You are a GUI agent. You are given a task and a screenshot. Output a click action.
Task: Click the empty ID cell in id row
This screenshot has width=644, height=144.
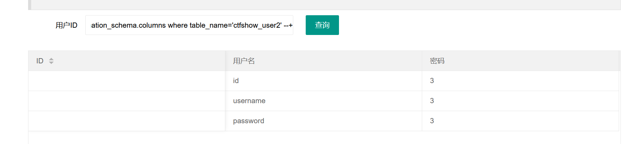tap(127, 81)
